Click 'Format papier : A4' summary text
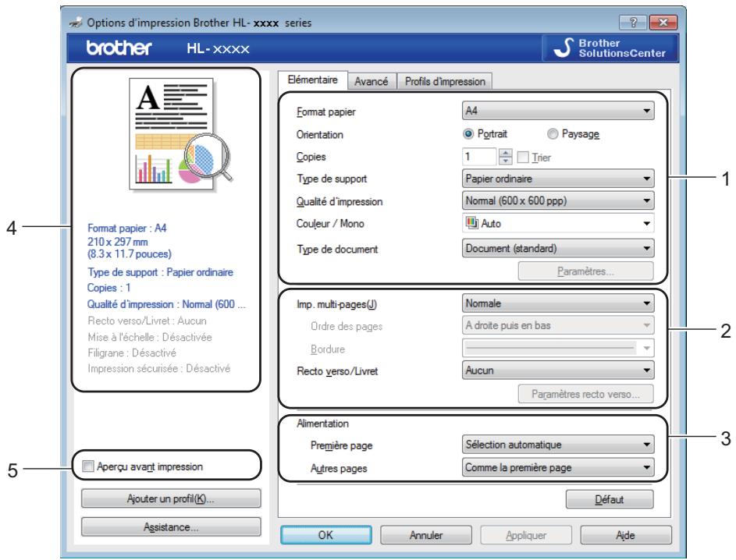The height and width of the screenshot is (560, 736). click(126, 228)
